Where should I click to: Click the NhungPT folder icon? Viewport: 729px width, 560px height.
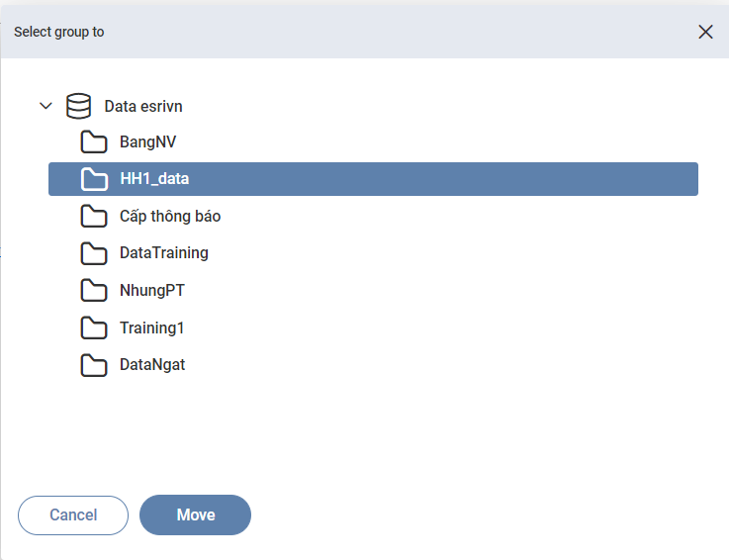[94, 291]
